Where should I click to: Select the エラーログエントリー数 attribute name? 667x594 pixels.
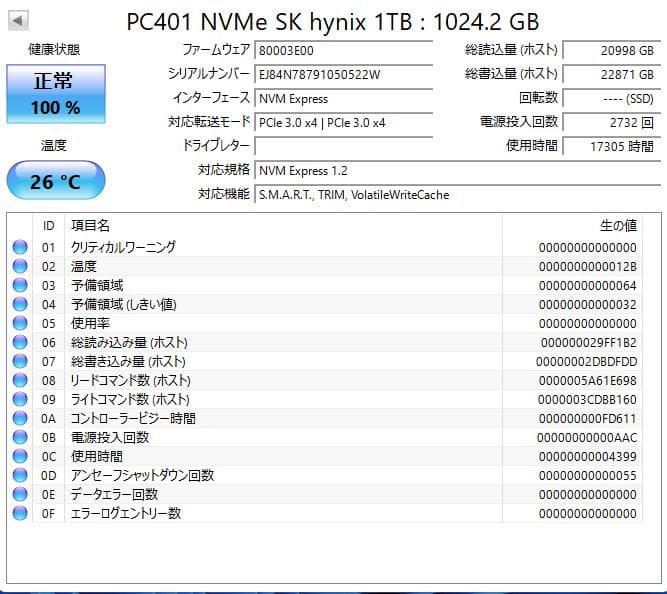click(x=126, y=514)
